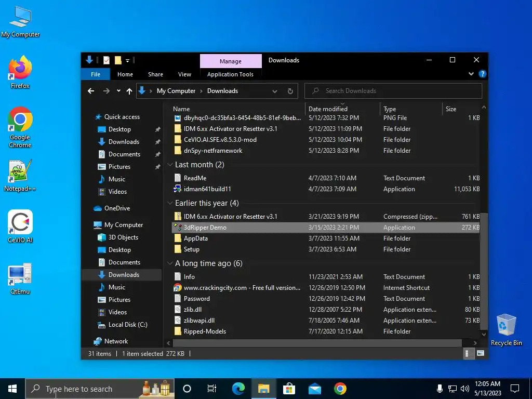Collapse the Earlier this year group
The height and width of the screenshot is (399, 532).
click(x=170, y=203)
